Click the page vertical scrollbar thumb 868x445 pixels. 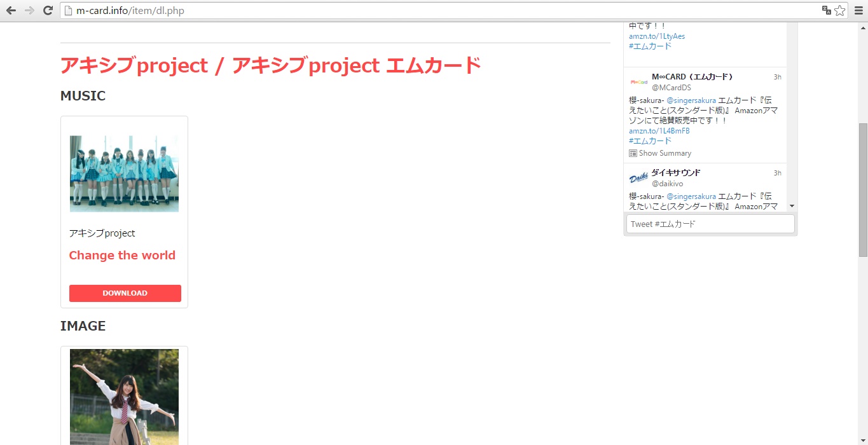point(863,189)
